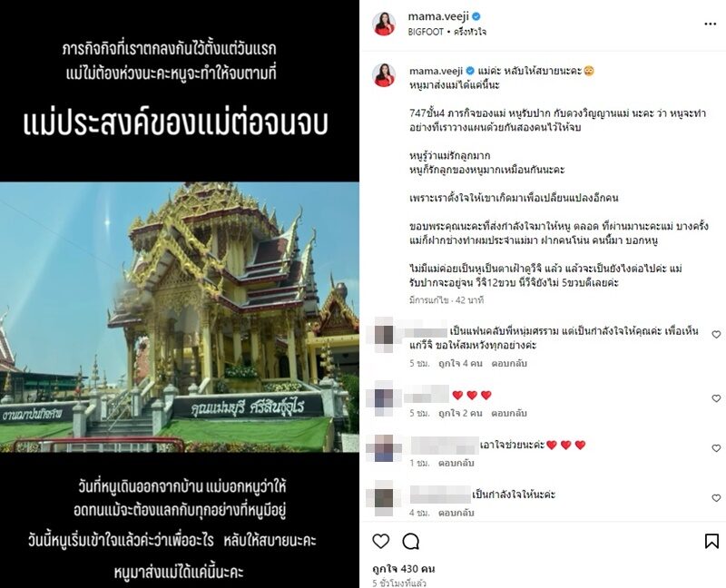Save the post with the bookmark icon
The width and height of the screenshot is (726, 588).
tap(711, 541)
